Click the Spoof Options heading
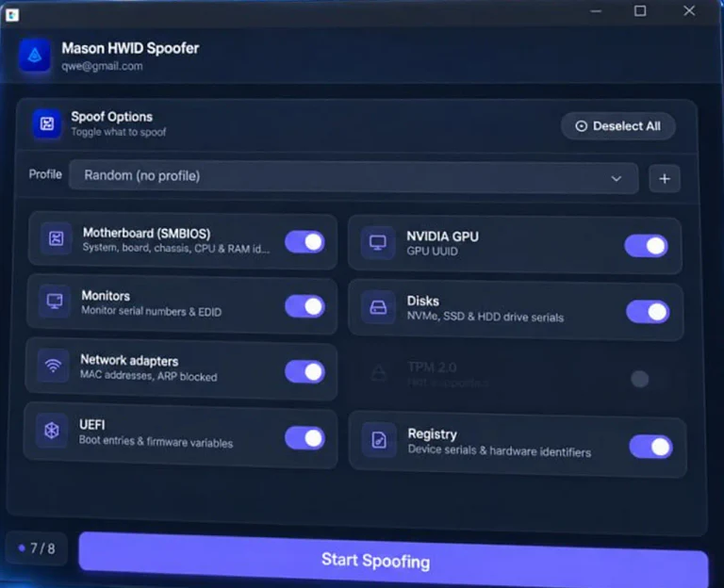 [112, 117]
